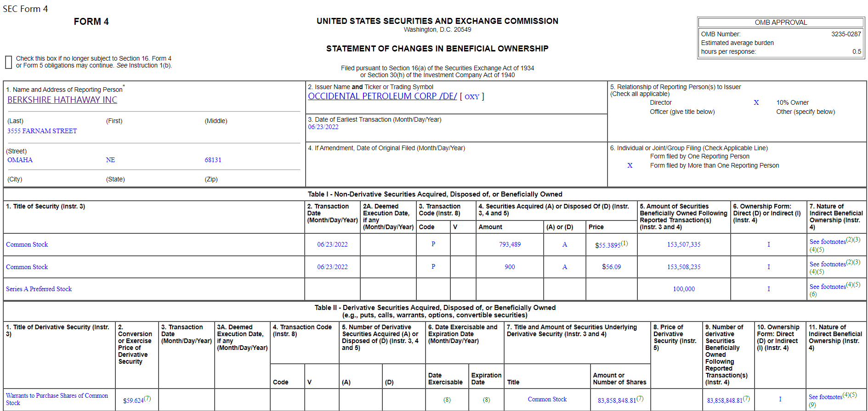Click the A acquired indicator in 900 row

point(565,267)
